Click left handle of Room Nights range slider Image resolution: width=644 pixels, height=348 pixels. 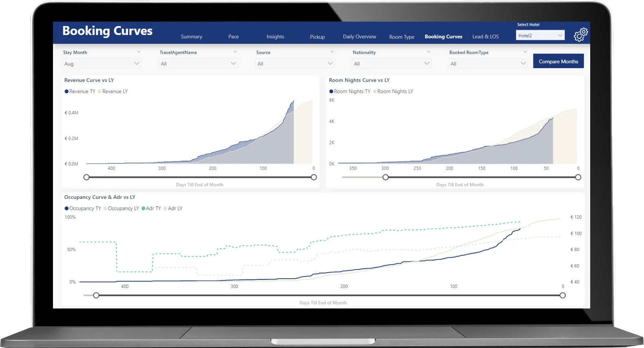(386, 177)
